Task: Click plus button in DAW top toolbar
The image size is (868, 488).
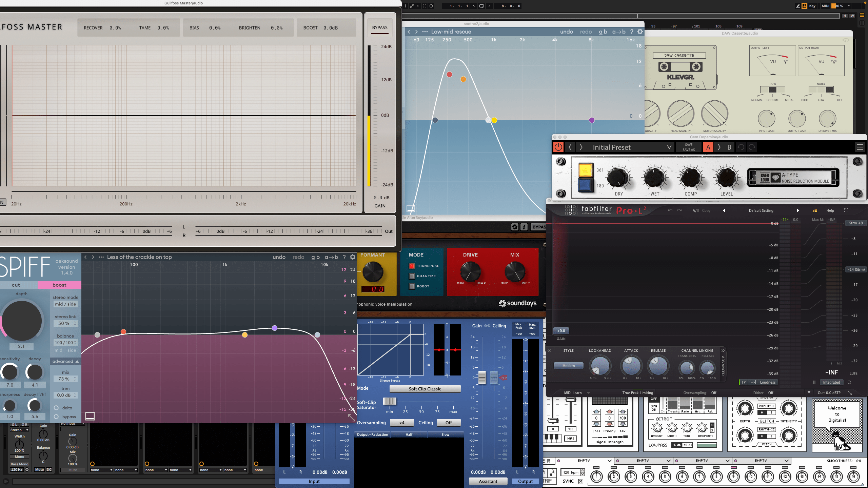Action: tap(405, 6)
